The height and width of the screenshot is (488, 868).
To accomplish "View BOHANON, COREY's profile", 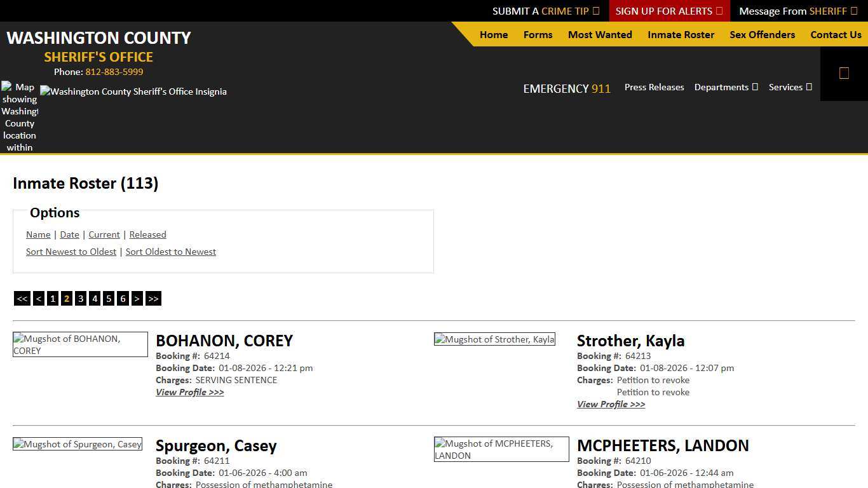I will 189,392.
